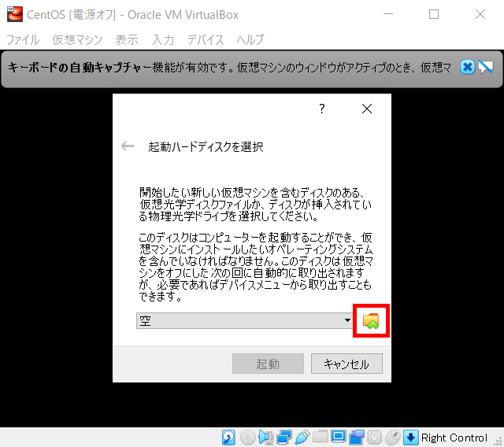This screenshot has width=504, height=447.
Task: Click the folder icon to choose a virtual optical disk file
Action: pyautogui.click(x=371, y=321)
